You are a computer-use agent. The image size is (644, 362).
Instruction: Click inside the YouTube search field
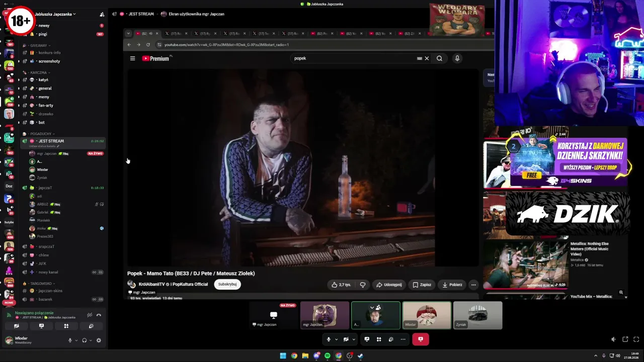[355, 58]
